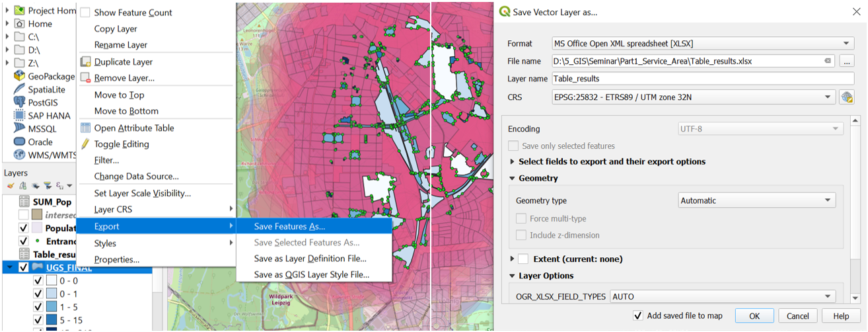
Task: Click the Oracle database icon
Action: 19,142
